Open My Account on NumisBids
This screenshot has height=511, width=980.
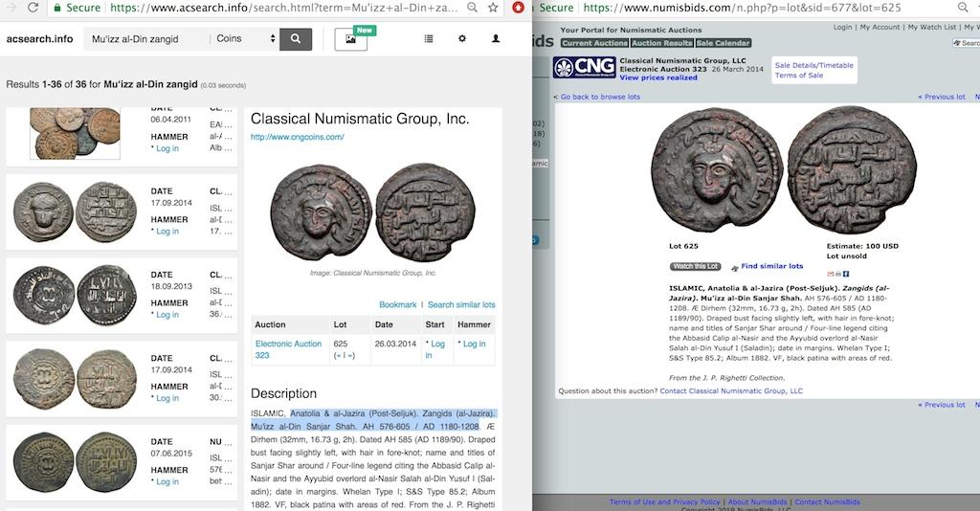(x=880, y=27)
